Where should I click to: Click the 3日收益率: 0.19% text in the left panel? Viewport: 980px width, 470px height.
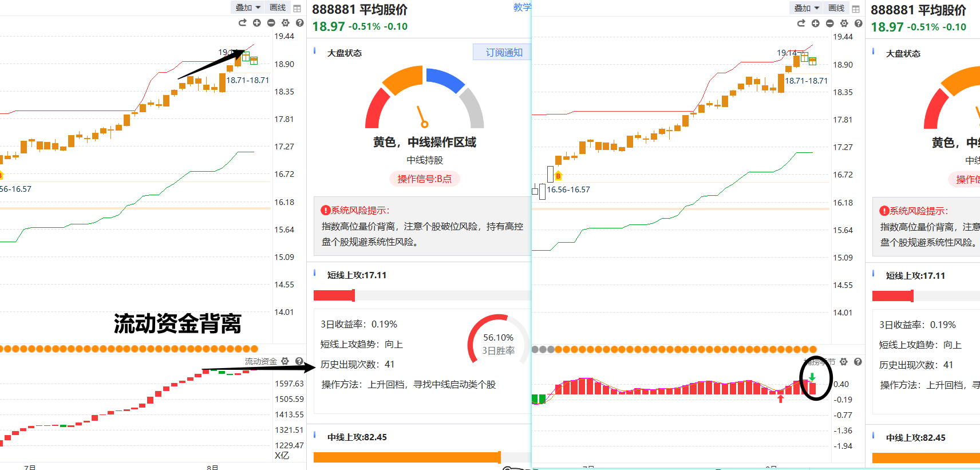pyautogui.click(x=358, y=324)
